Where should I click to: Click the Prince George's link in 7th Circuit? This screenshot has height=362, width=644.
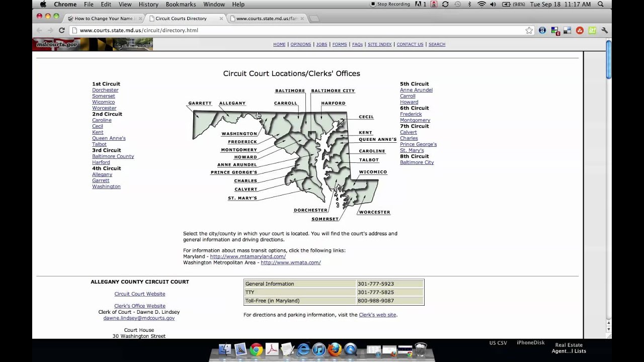(x=418, y=144)
